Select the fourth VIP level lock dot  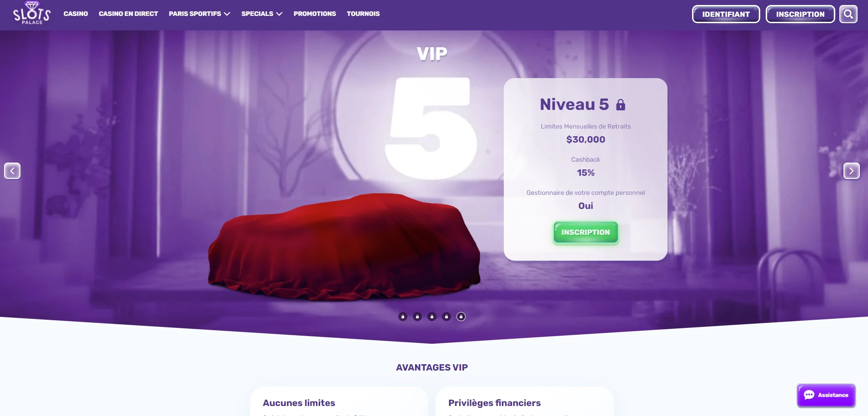point(447,317)
